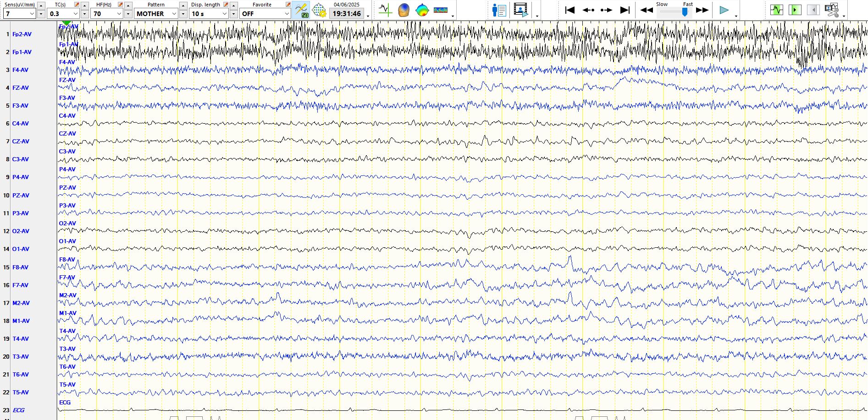The height and width of the screenshot is (420, 868).
Task: Toggle the 50 Hz notch filter icon
Action: [302, 10]
